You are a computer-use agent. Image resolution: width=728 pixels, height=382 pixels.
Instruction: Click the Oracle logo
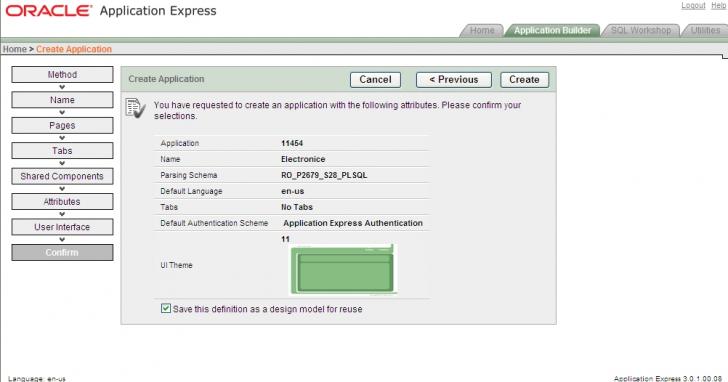pyautogui.click(x=49, y=11)
